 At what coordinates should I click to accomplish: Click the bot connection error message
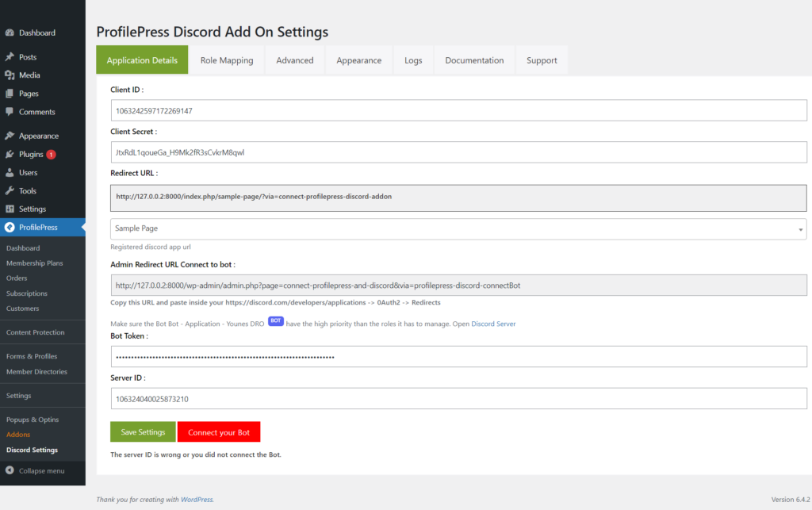pos(196,454)
